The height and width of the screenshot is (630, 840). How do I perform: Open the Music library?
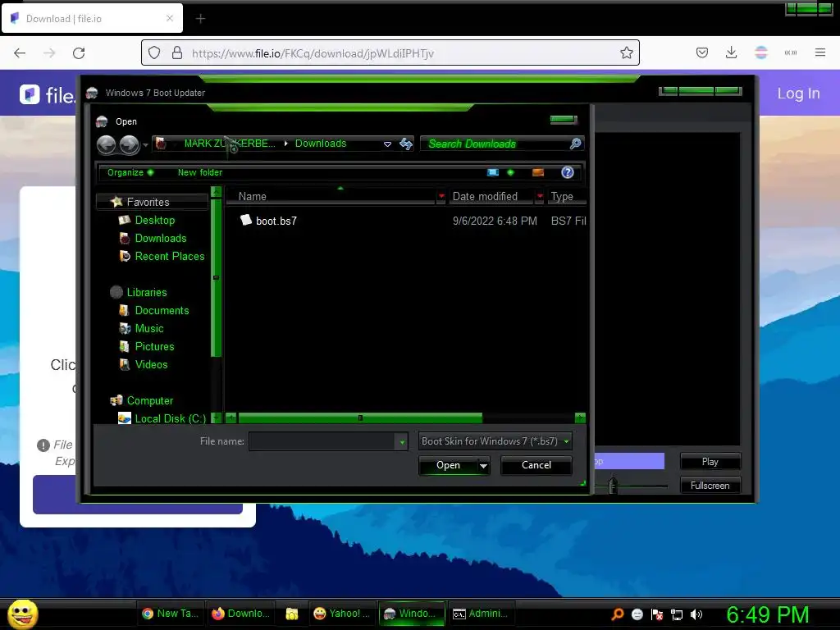coord(149,328)
